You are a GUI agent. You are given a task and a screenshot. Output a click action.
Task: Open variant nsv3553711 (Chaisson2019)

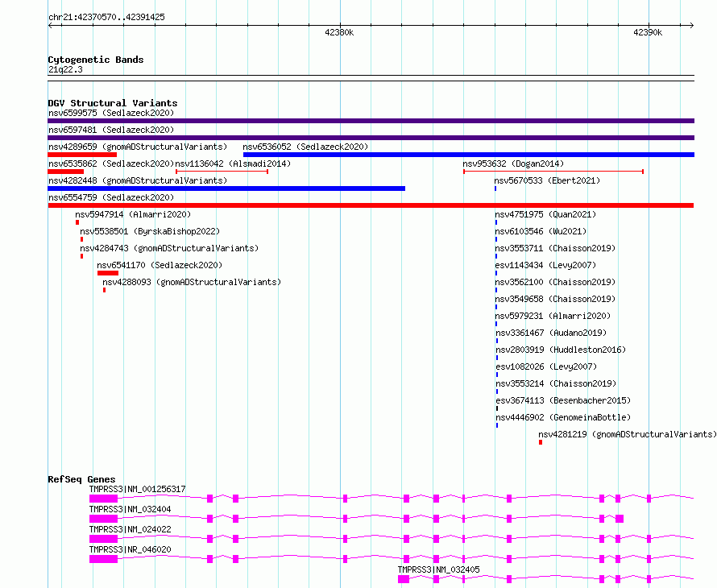tap(555, 248)
